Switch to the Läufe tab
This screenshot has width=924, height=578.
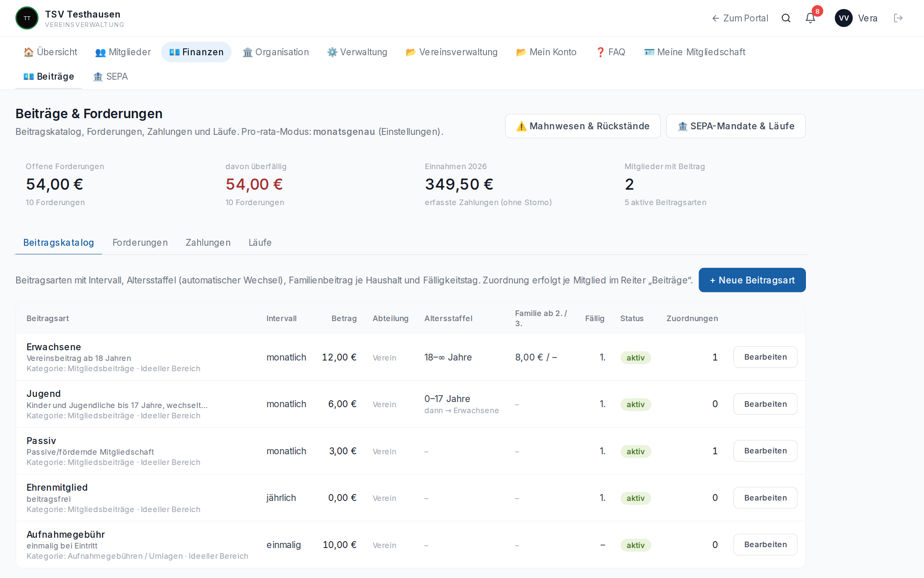pos(260,243)
